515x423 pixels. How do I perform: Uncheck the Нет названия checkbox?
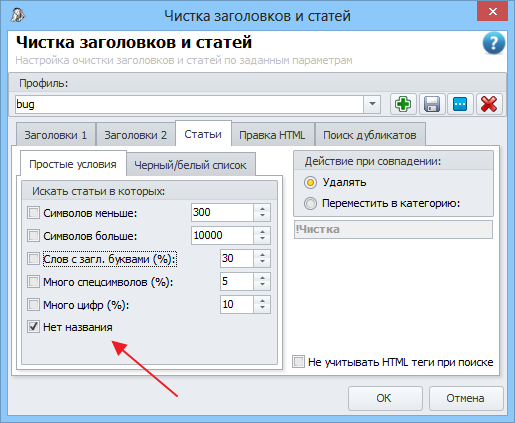pyautogui.click(x=33, y=327)
